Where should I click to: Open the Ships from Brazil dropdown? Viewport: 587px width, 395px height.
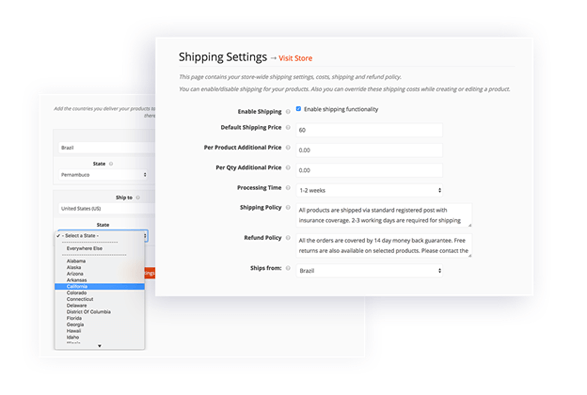[369, 271]
